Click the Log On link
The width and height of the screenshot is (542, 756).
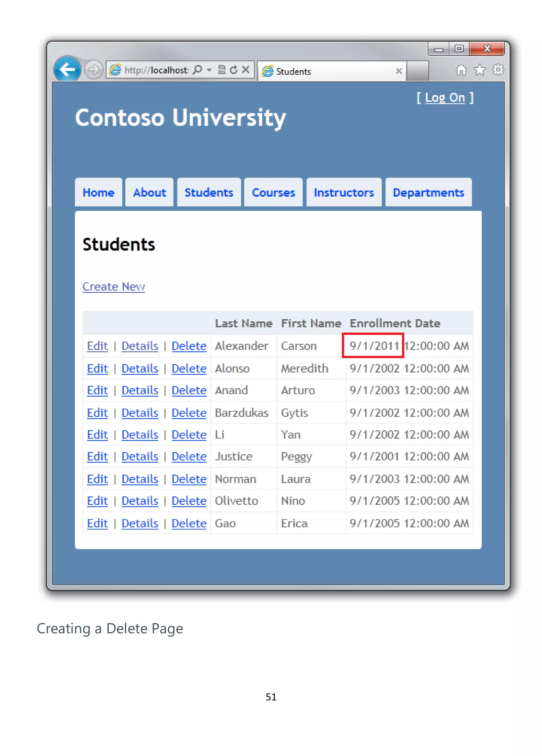pyautogui.click(x=445, y=98)
